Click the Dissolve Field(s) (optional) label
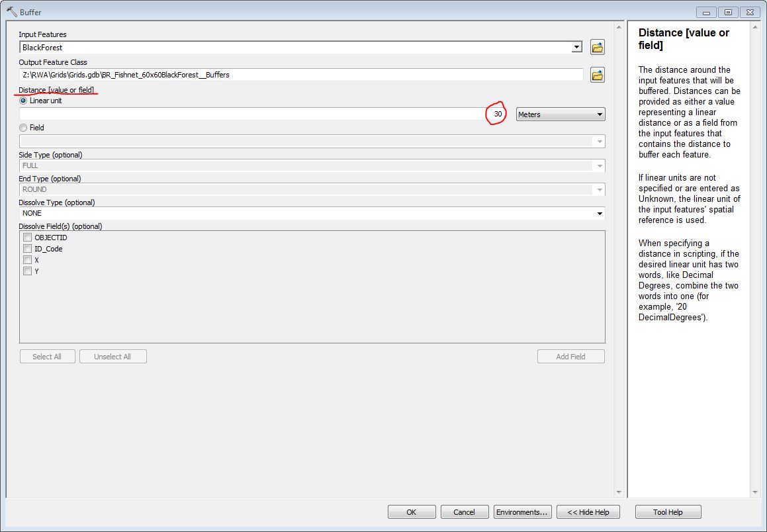The width and height of the screenshot is (767, 532). click(x=60, y=226)
